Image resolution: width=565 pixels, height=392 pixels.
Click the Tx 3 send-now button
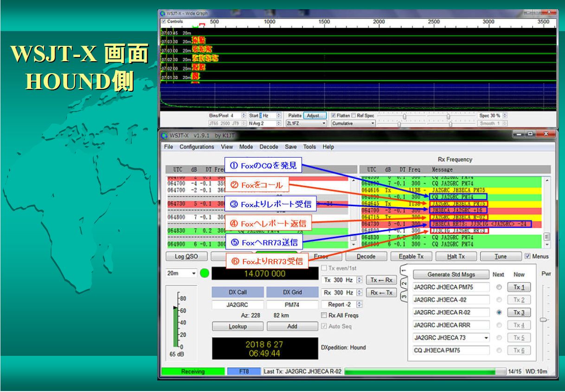coord(519,313)
